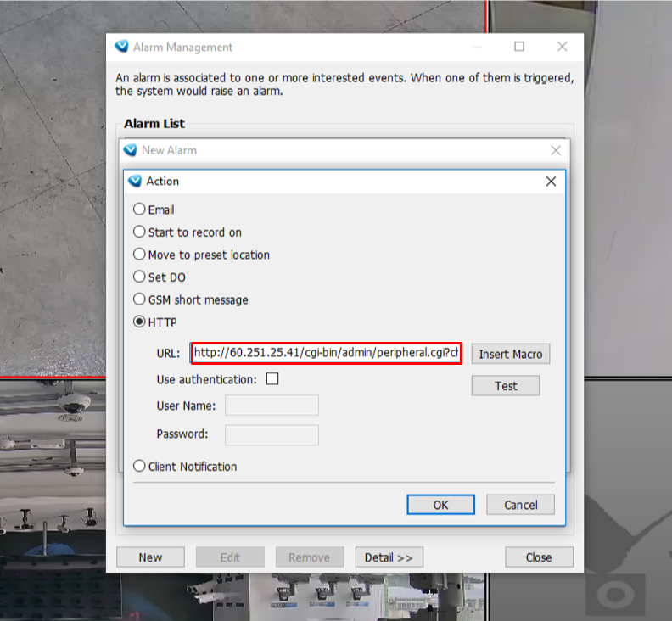Cancel the Action dialog
This screenshot has width=672, height=621.
(520, 505)
